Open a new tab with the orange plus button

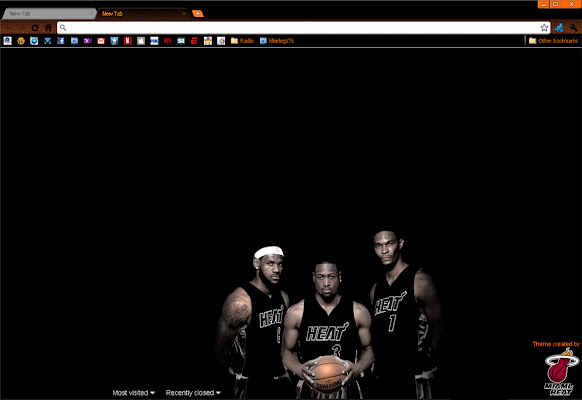(x=197, y=14)
